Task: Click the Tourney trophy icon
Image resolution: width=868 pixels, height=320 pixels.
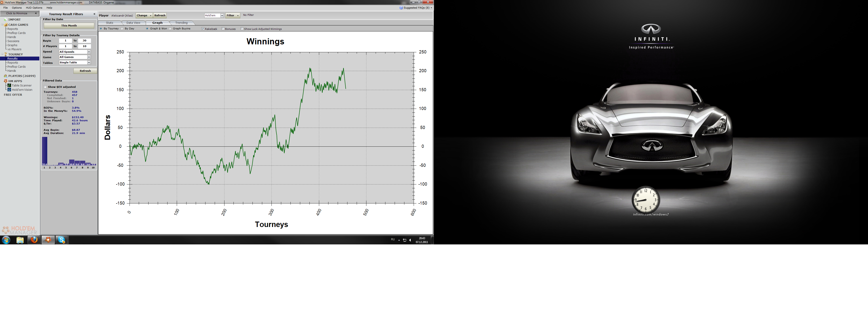Action: pos(5,54)
